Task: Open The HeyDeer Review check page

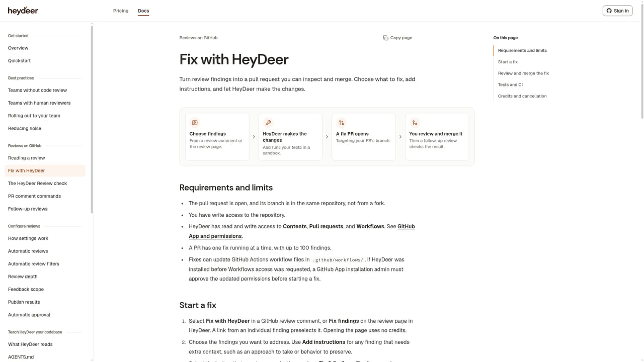Action: (x=45, y=184)
